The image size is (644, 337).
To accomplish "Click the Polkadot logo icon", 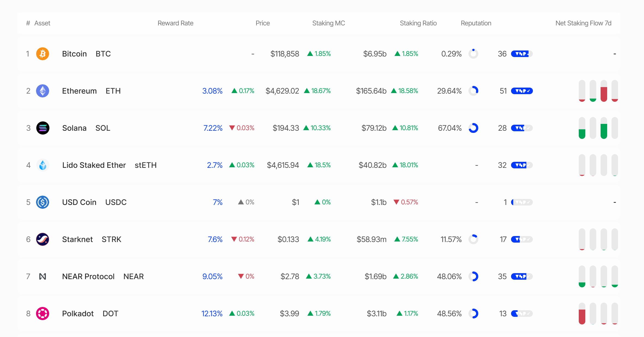I will point(43,314).
